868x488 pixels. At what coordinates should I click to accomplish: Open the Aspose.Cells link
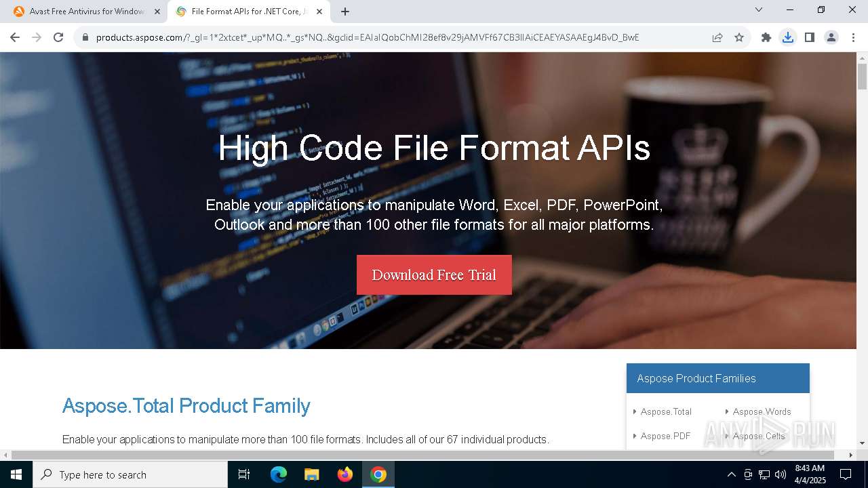click(759, 436)
